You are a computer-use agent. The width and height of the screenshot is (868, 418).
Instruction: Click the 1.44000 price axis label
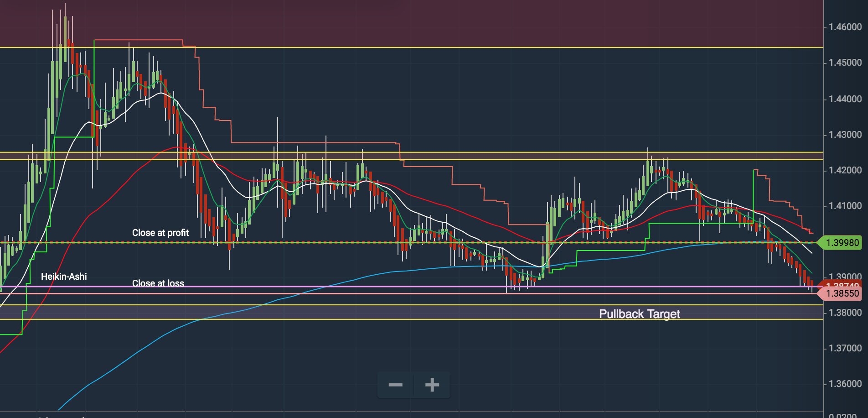point(845,99)
